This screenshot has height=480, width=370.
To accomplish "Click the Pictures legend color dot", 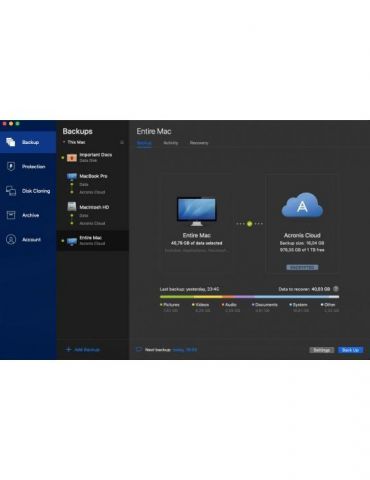I will [x=161, y=305].
